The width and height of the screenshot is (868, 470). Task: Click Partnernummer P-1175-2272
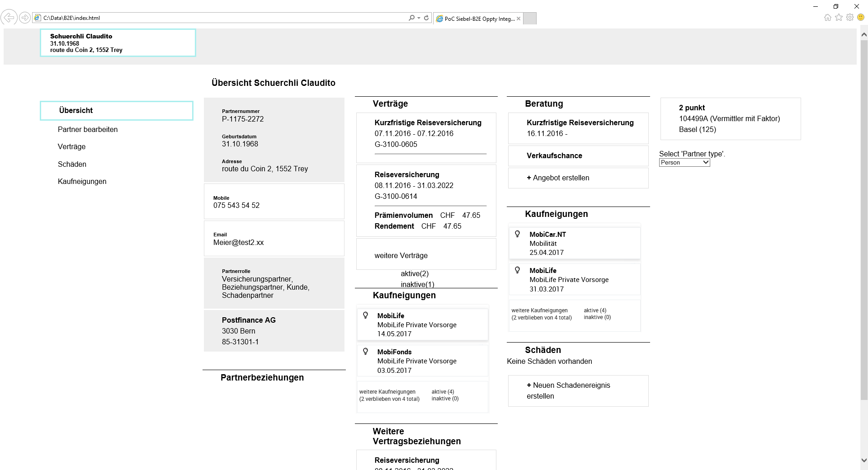pyautogui.click(x=243, y=119)
